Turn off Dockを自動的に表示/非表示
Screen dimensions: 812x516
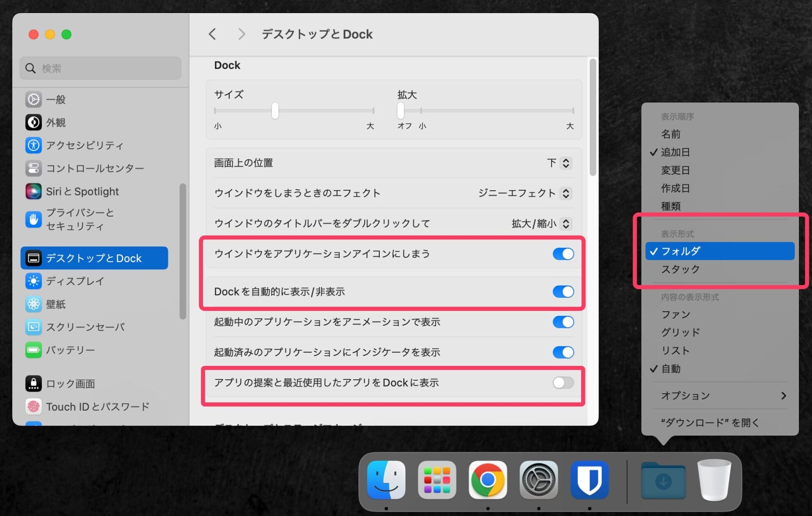pyautogui.click(x=563, y=291)
